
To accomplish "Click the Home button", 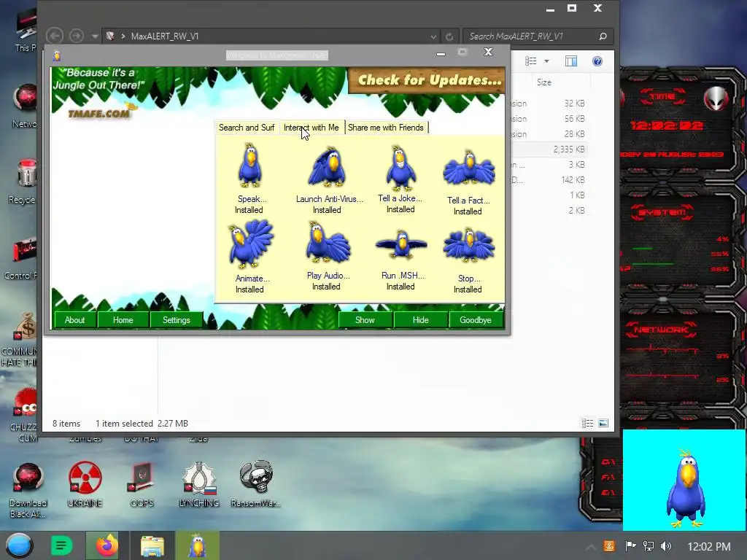I will click(x=123, y=320).
